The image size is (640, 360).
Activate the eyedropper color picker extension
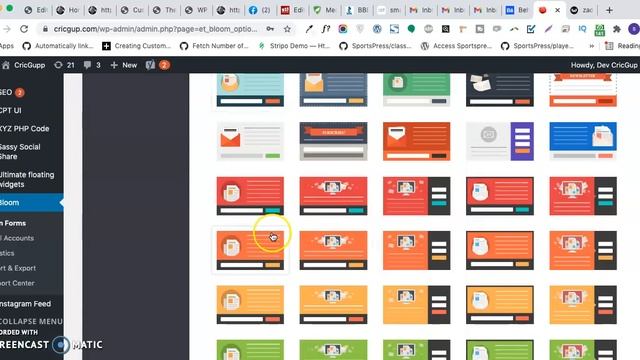click(309, 29)
